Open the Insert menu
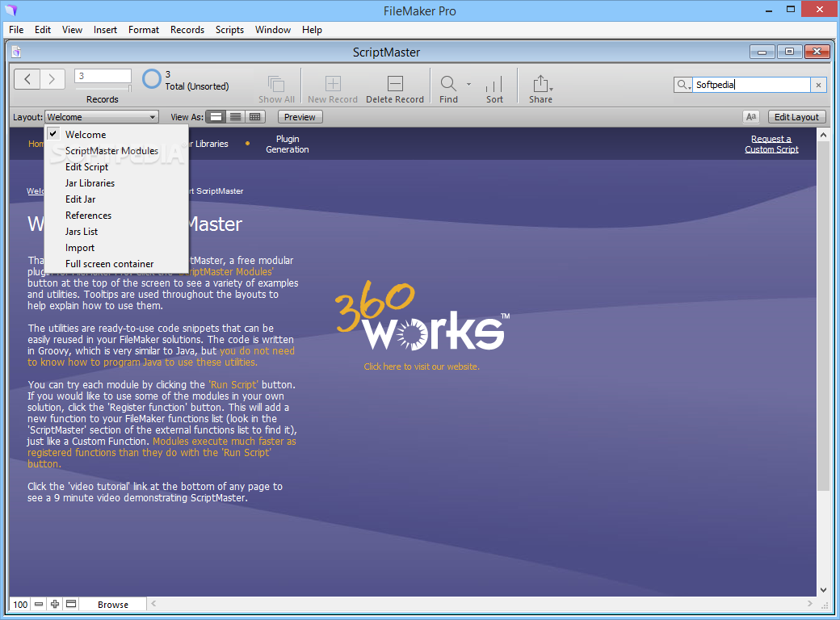 (105, 29)
